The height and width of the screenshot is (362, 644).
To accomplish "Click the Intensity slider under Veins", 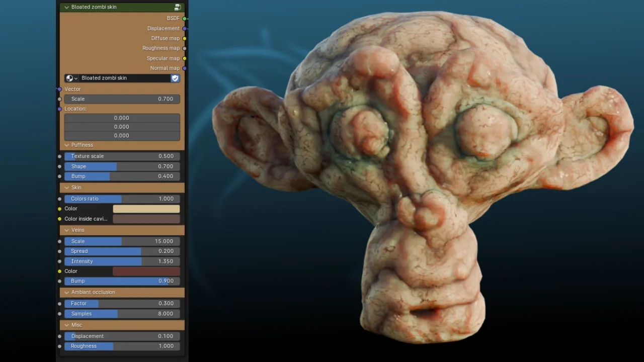I will tap(121, 261).
